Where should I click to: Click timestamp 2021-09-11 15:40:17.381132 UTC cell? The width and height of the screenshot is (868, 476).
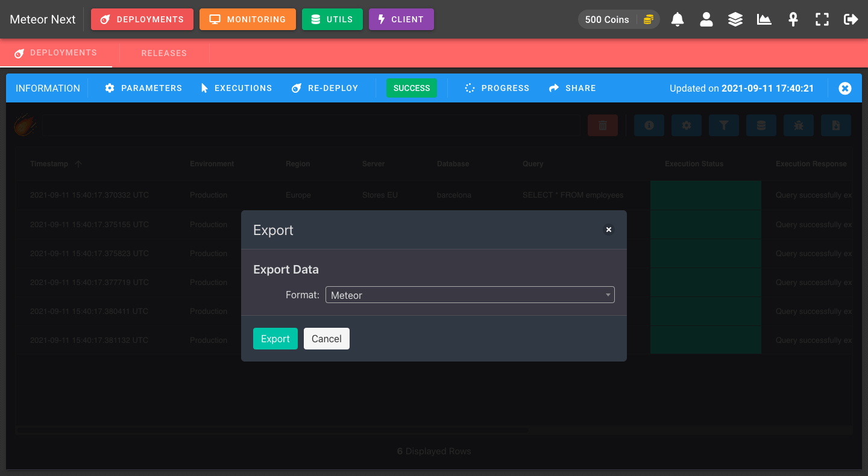(89, 340)
